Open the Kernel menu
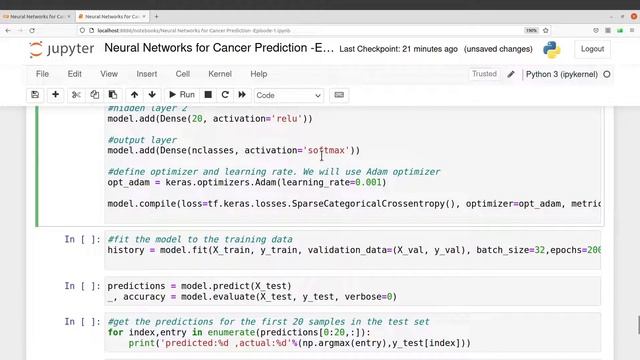 [220, 74]
